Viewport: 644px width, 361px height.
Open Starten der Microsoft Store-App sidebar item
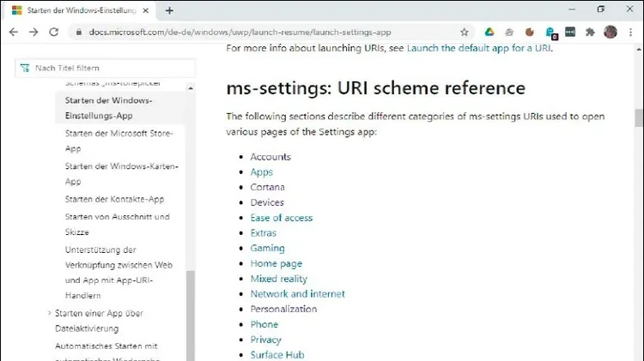[x=118, y=141]
